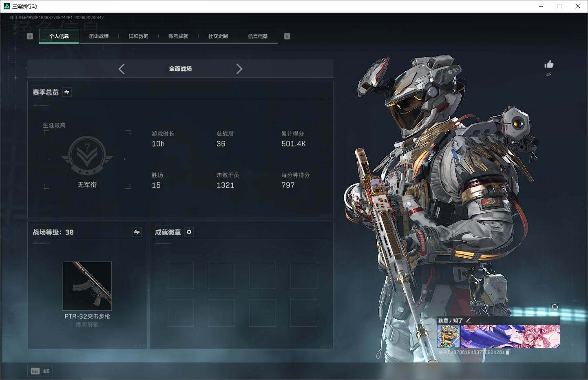Click the PTR-32突击步枪 weapon thumbnail
This screenshot has width=588, height=380.
tap(87, 286)
